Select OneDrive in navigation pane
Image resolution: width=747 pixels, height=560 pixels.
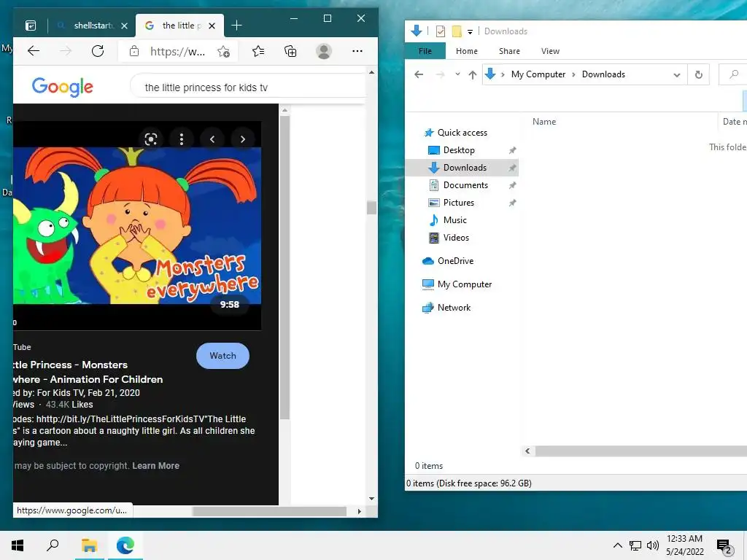click(x=455, y=261)
